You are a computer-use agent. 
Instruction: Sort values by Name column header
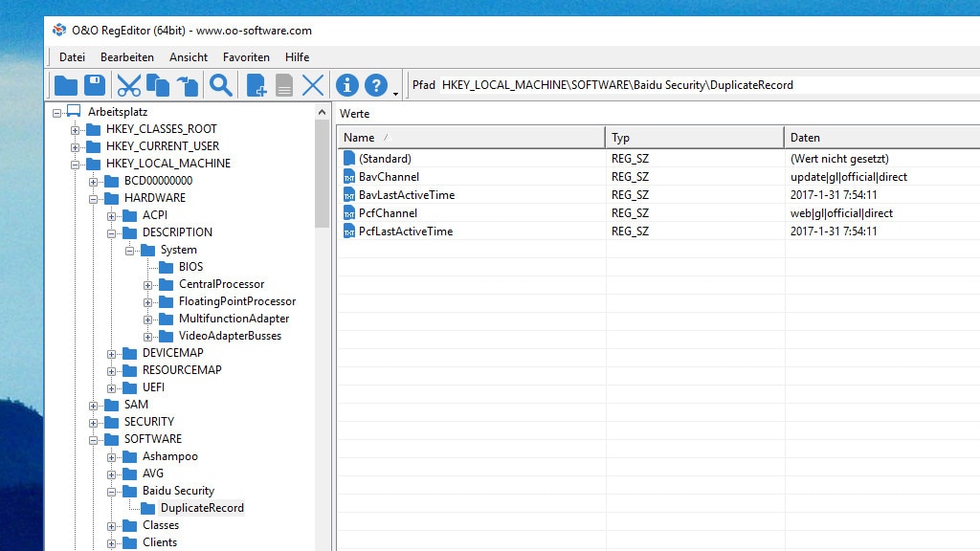coord(471,138)
